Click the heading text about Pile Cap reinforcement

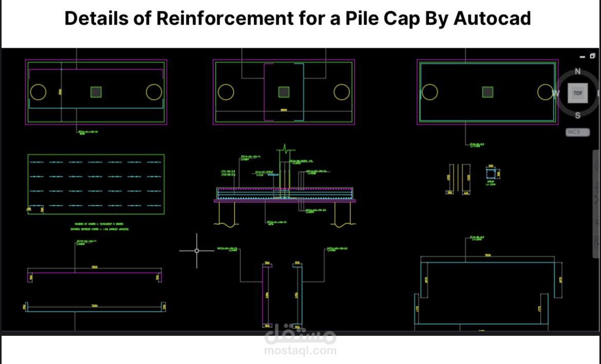click(297, 18)
